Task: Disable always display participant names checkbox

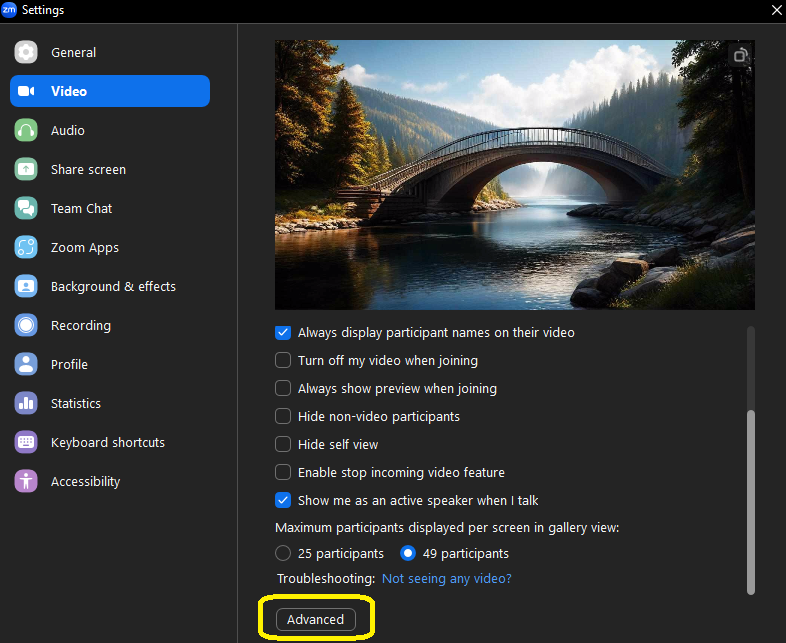Action: [283, 332]
